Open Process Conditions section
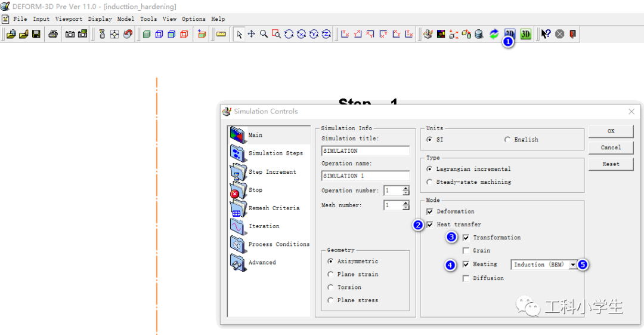Screen dimensions: 644x335 click(x=269, y=244)
